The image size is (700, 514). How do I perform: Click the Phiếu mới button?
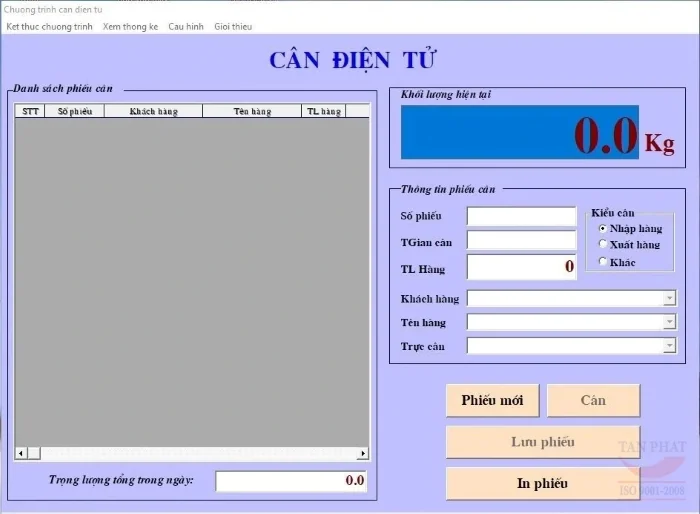492,401
